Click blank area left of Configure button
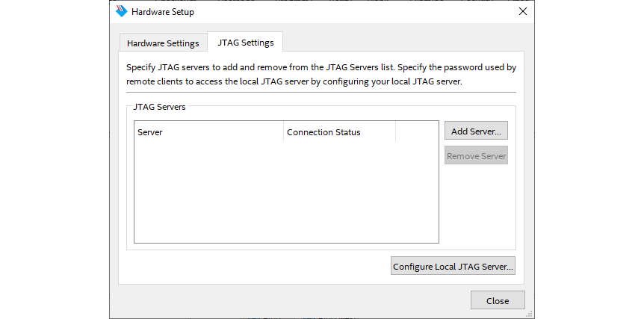Screen dimensions: 644x319 (254, 266)
